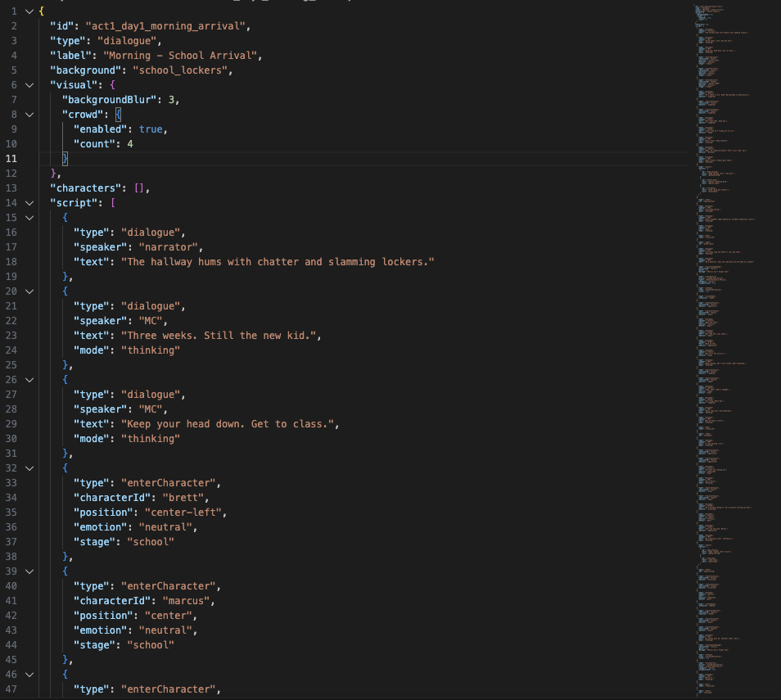The height and width of the screenshot is (700, 781).
Task: Fold the first narrator dialogue entry
Action: pos(29,217)
